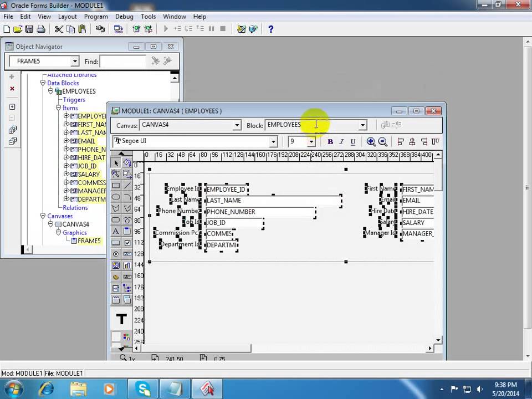Select the Image item tool in palette
Screen dimensions: 532x399
(116, 265)
